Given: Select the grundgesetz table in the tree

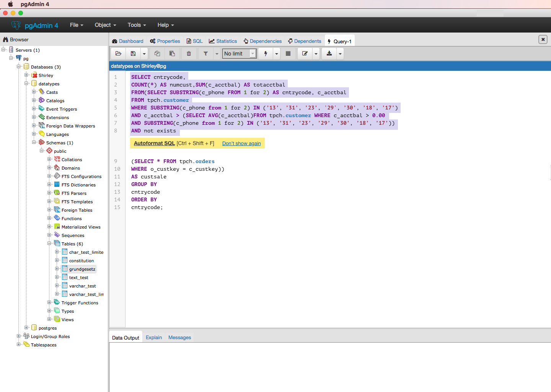Looking at the screenshot, I should coord(82,269).
